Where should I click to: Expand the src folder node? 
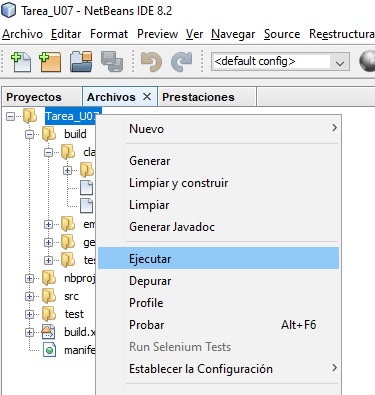(x=30, y=296)
